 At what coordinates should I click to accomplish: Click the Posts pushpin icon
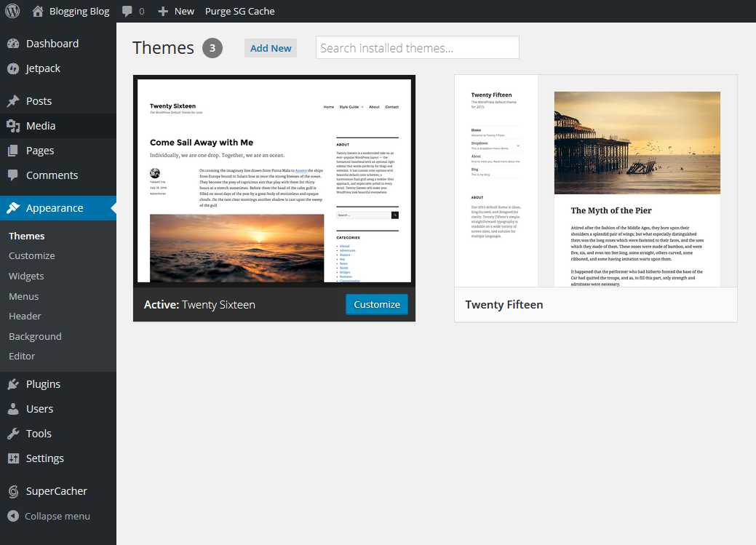[x=13, y=101]
